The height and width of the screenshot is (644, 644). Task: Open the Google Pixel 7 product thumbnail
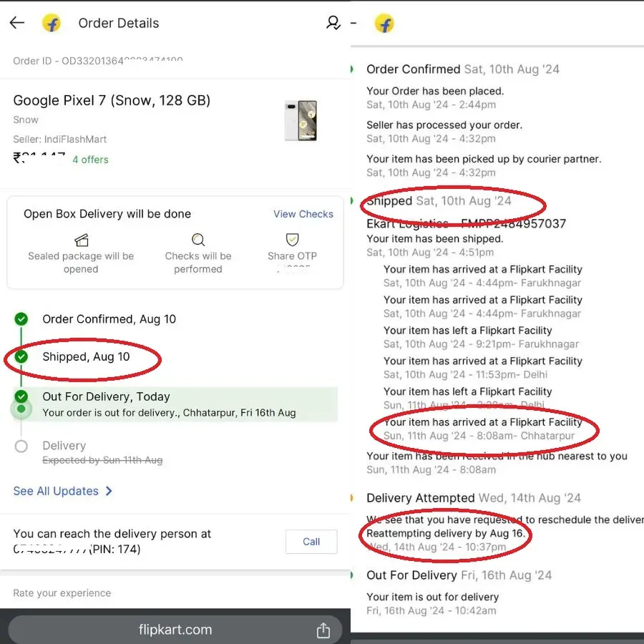[301, 120]
